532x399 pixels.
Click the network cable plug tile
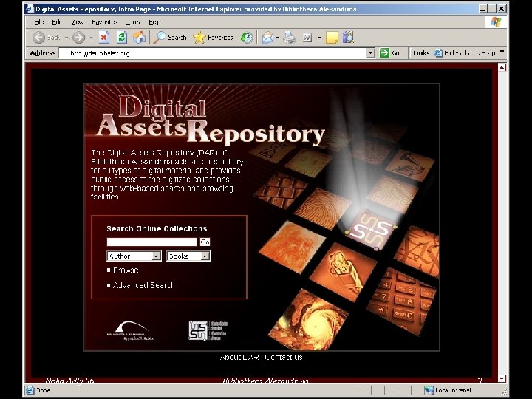(343, 271)
